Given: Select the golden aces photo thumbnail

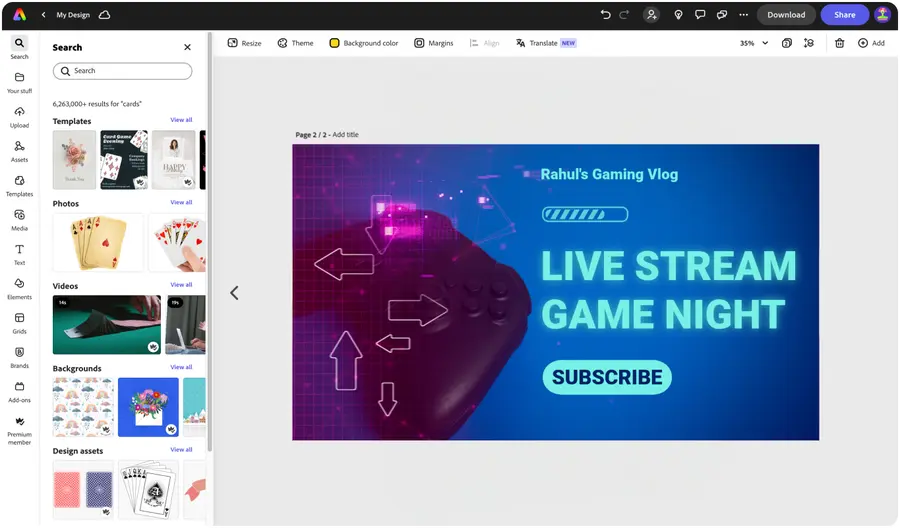Looking at the screenshot, I should coord(98,242).
